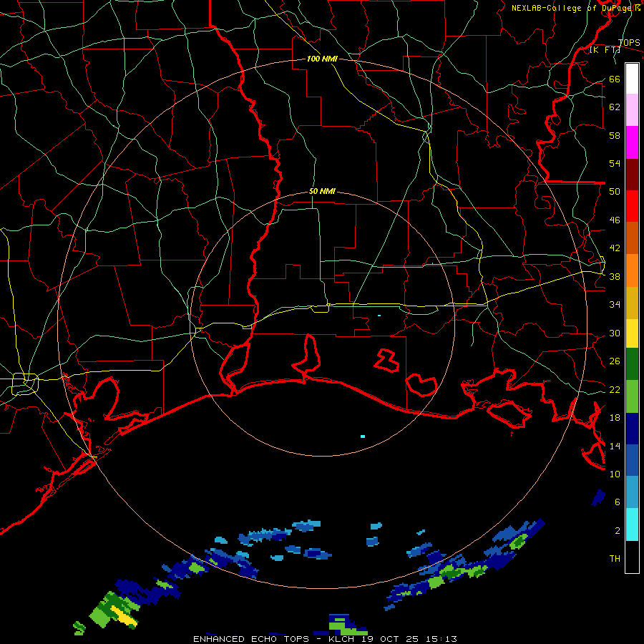644x644 pixels.
Task: Select the "2" scale label
Action: click(x=618, y=531)
